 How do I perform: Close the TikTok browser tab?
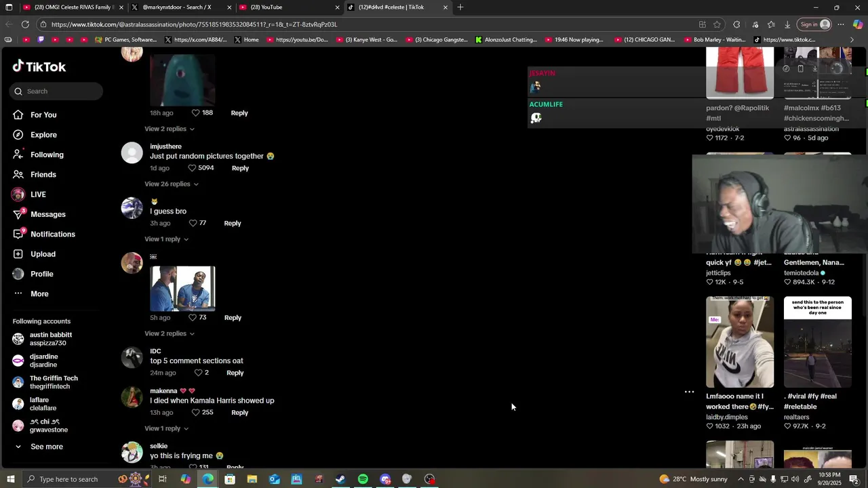coord(446,7)
